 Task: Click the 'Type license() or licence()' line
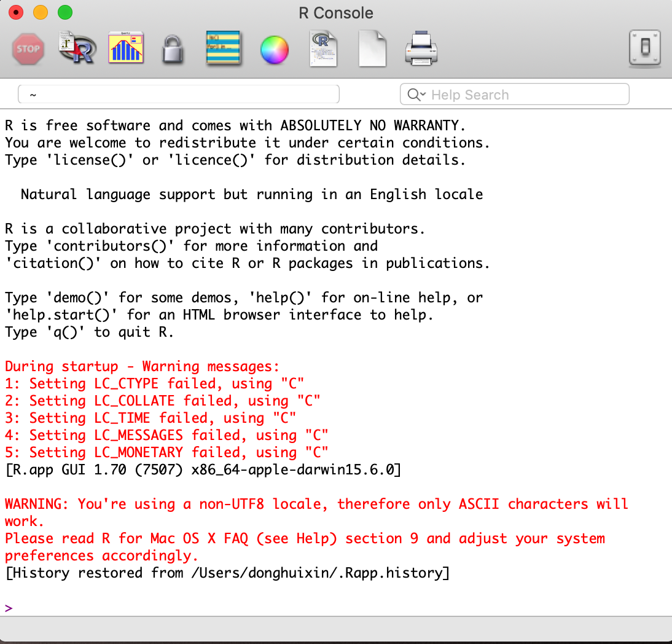pyautogui.click(x=235, y=160)
